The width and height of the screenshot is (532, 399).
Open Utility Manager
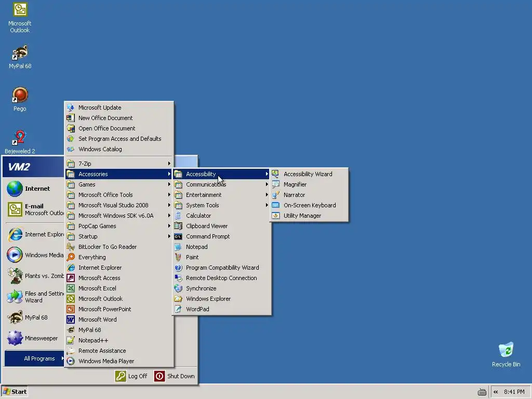pos(309,216)
